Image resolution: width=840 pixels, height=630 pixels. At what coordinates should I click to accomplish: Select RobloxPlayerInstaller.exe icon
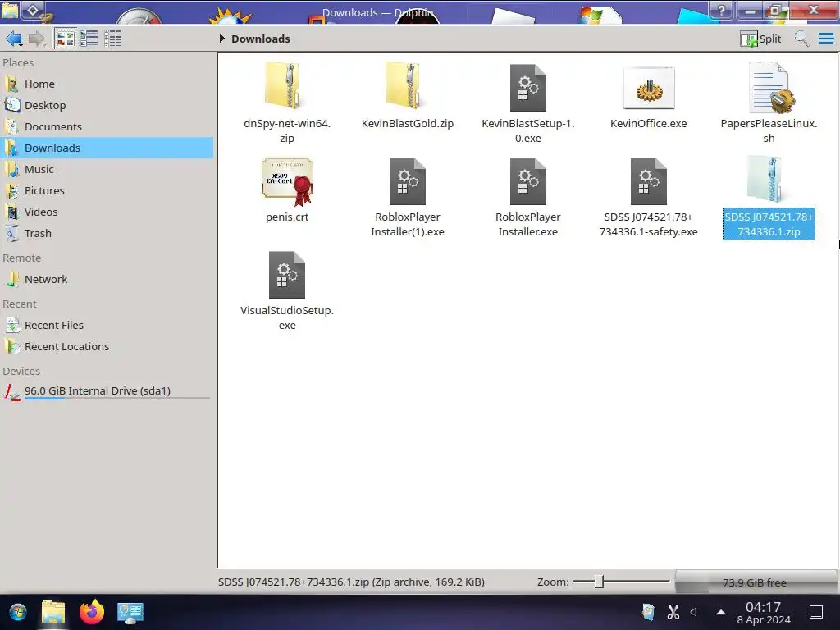527,181
